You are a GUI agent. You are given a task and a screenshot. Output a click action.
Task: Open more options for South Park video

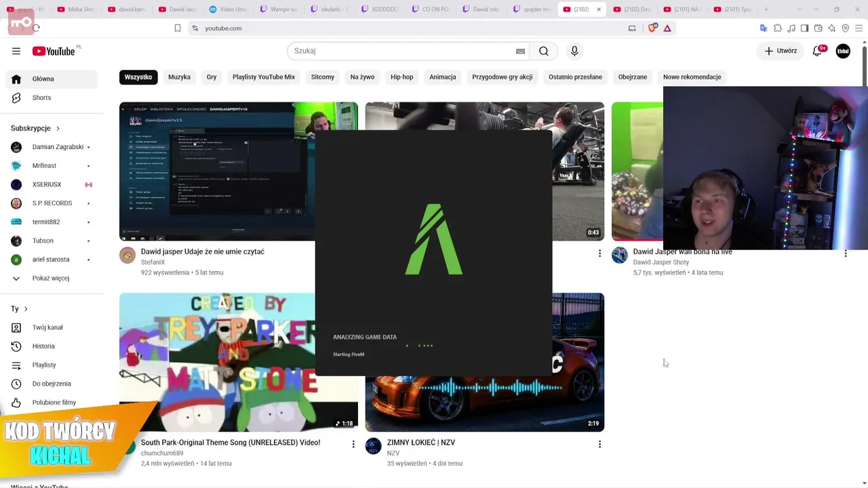tap(353, 444)
